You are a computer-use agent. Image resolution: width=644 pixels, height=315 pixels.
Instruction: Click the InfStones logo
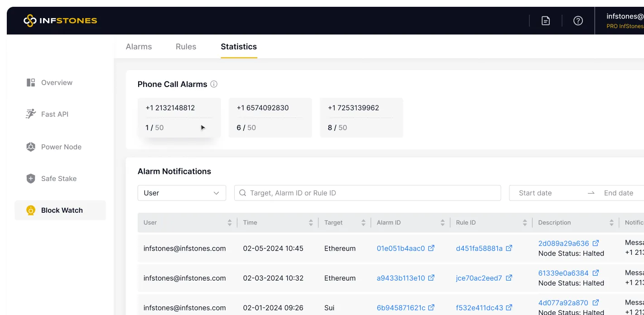[x=60, y=20]
